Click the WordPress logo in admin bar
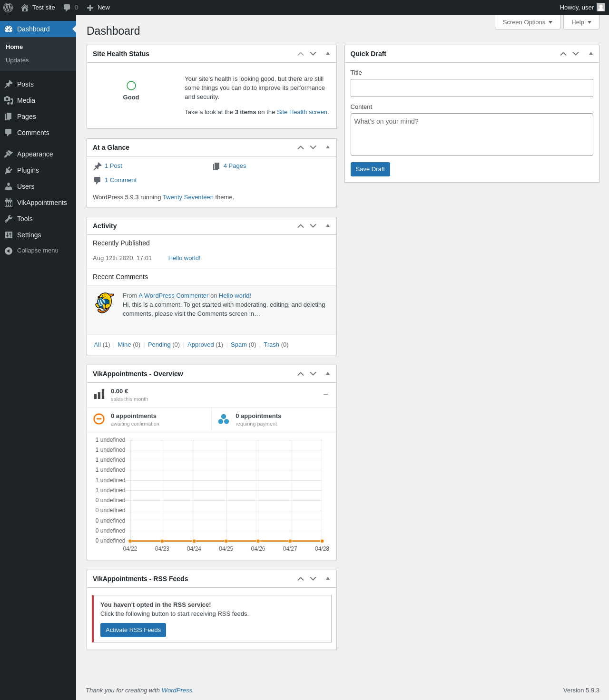609x700 pixels. point(8,8)
